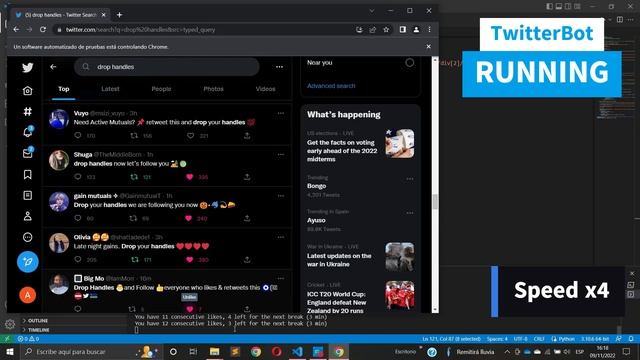Screen dimensions: 640x360
Task: Go back with the search page arrow
Action: 53,67
